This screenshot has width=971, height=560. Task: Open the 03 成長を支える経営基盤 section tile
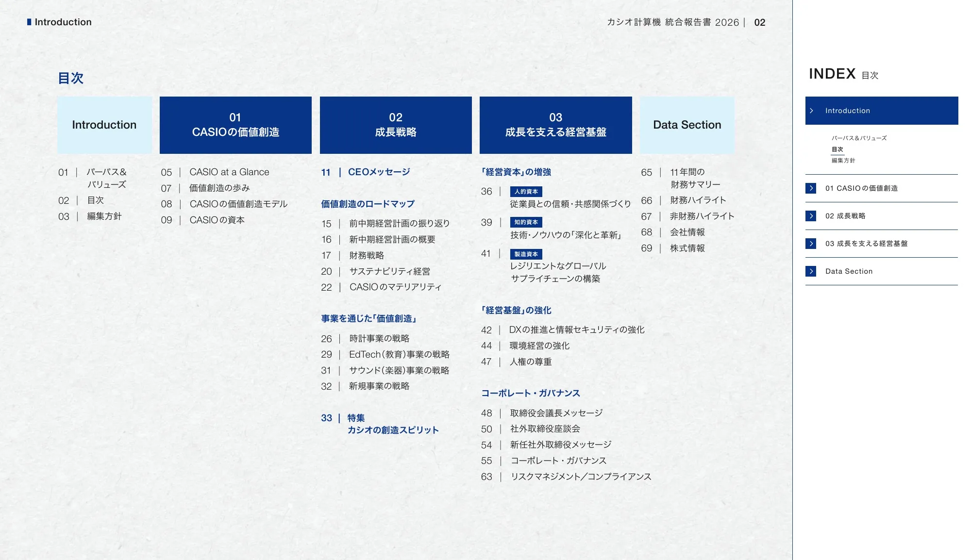click(556, 125)
